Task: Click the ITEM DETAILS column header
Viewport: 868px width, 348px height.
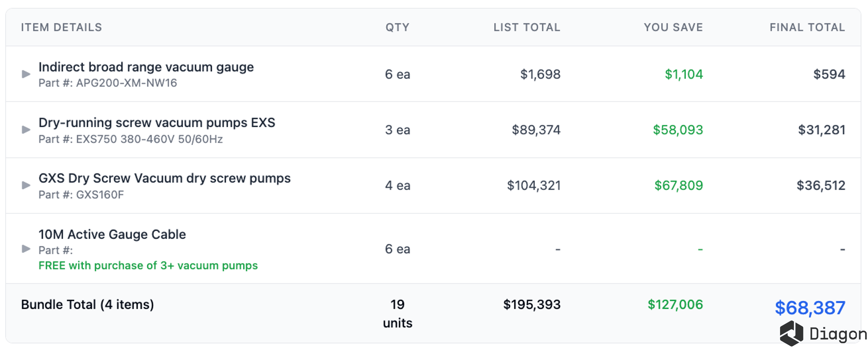Action: pyautogui.click(x=61, y=27)
